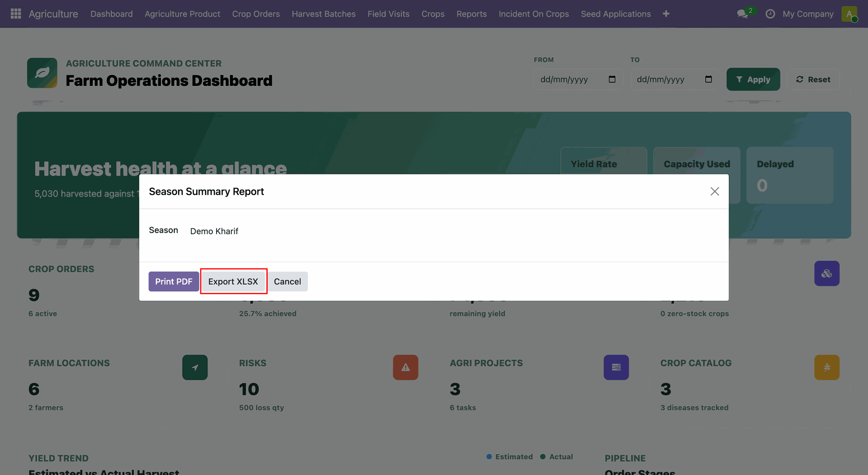Screen dimensions: 868x475
Task: Cancel the Season Summary Report dialog
Action: [288, 282]
